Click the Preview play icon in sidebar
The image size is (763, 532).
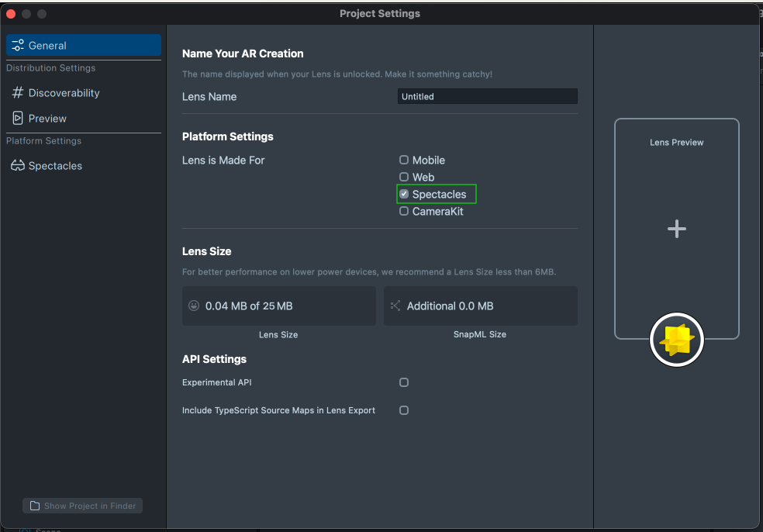18,119
